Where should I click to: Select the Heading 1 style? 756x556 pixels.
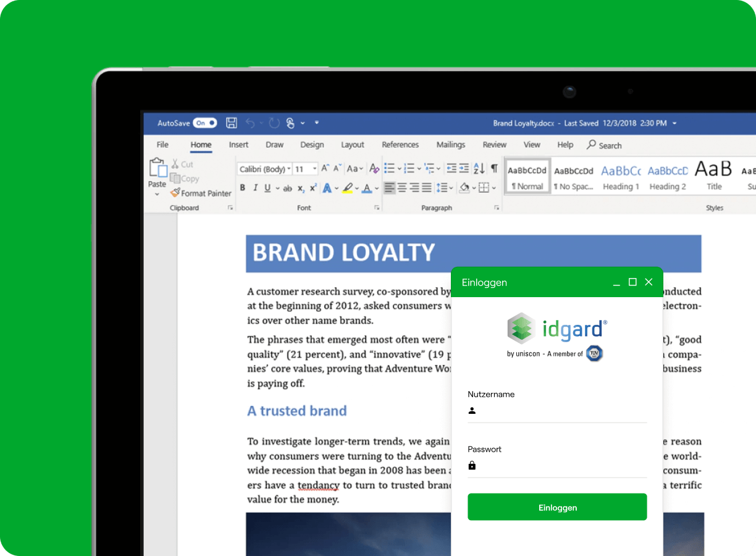(621, 176)
